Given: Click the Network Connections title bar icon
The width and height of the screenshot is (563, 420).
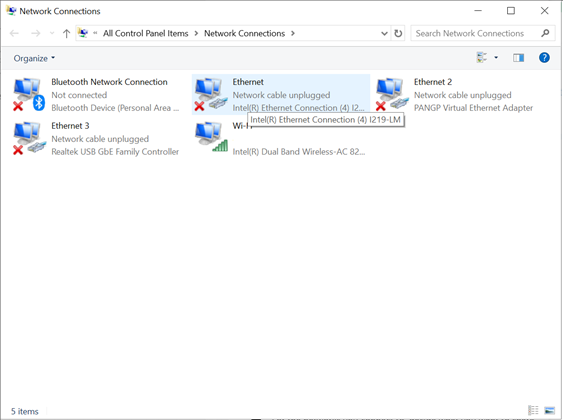Looking at the screenshot, I should [11, 11].
